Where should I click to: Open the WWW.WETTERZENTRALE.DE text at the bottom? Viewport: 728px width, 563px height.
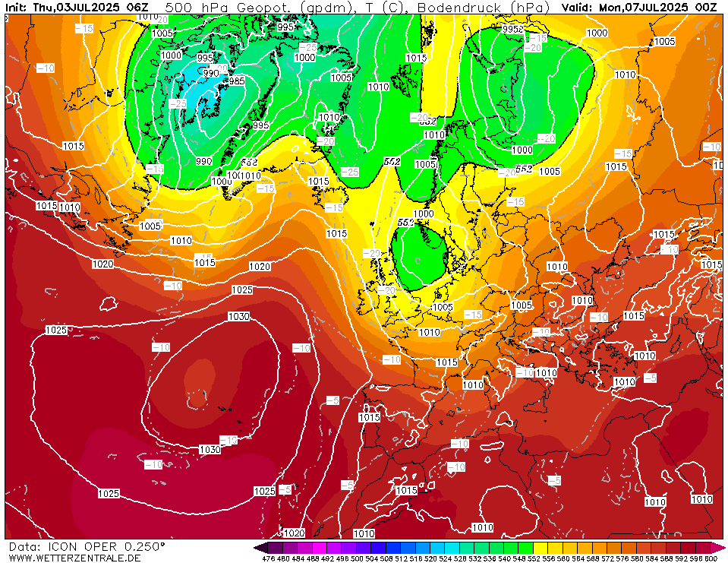click(x=74, y=558)
